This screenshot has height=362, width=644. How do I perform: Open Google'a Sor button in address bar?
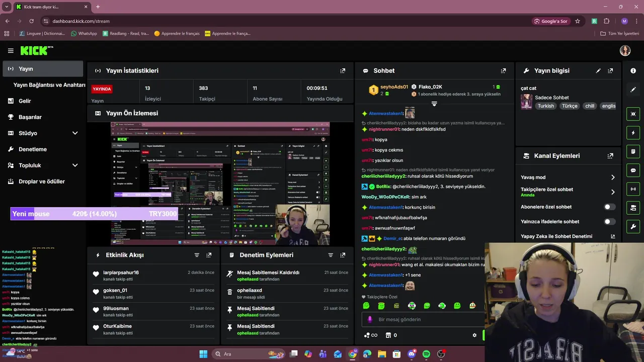coord(551,21)
